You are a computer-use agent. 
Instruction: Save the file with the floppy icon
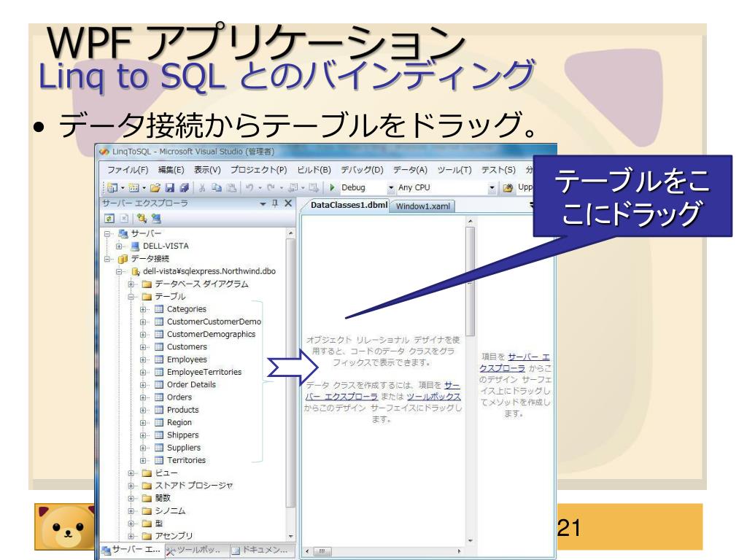[169, 187]
